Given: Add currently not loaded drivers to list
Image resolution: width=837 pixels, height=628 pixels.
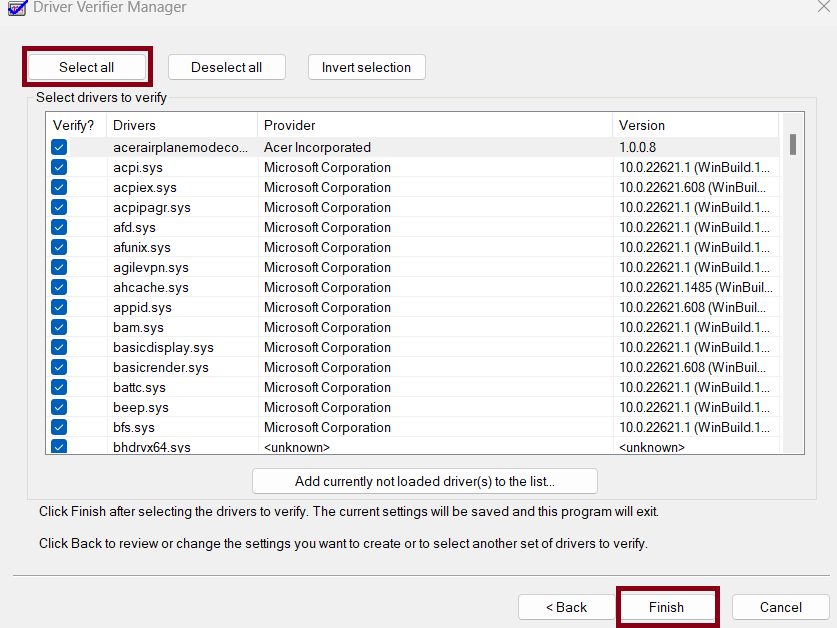Looking at the screenshot, I should [x=425, y=481].
